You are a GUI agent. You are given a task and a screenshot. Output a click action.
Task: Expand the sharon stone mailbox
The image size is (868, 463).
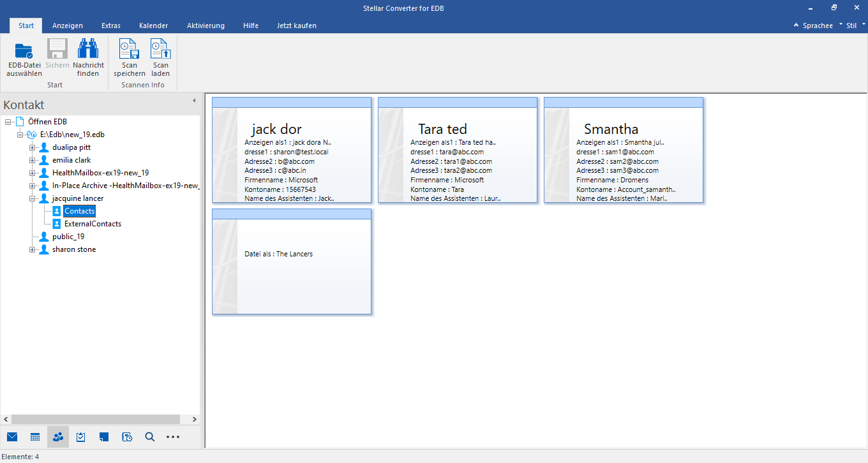pos(32,249)
